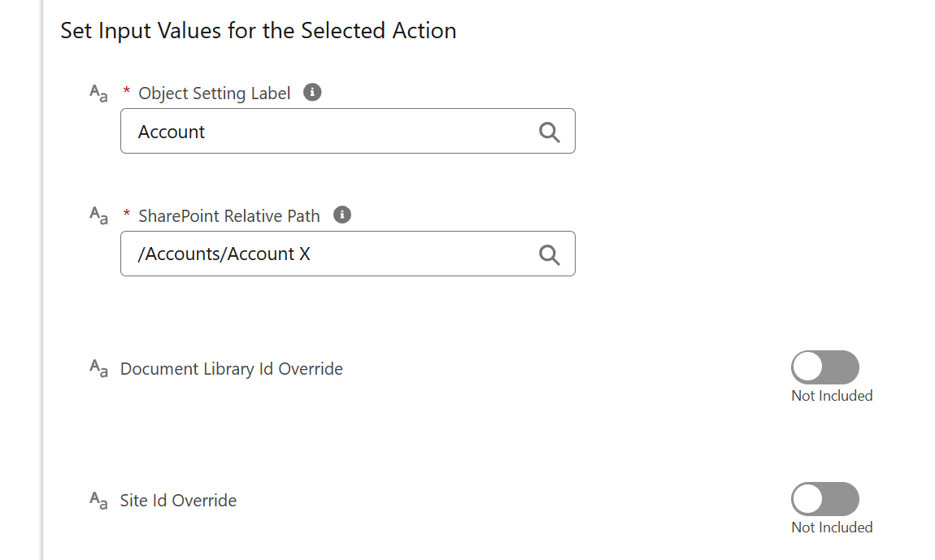
Task: Click the SharePoint Relative Path field name
Action: tap(229, 216)
